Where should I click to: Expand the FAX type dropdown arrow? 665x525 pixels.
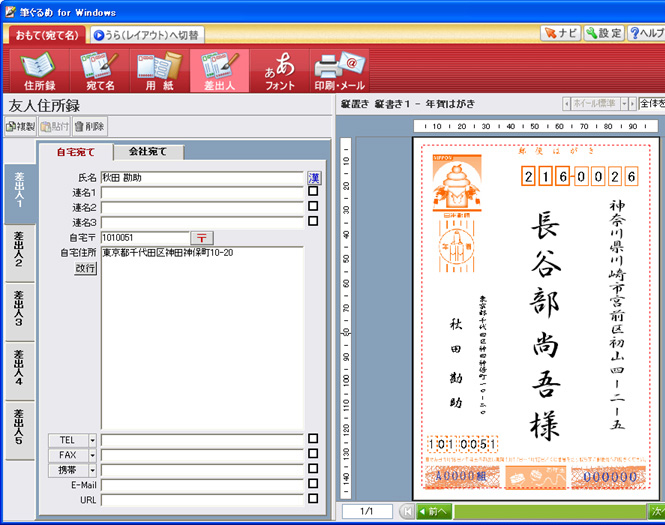(x=92, y=454)
